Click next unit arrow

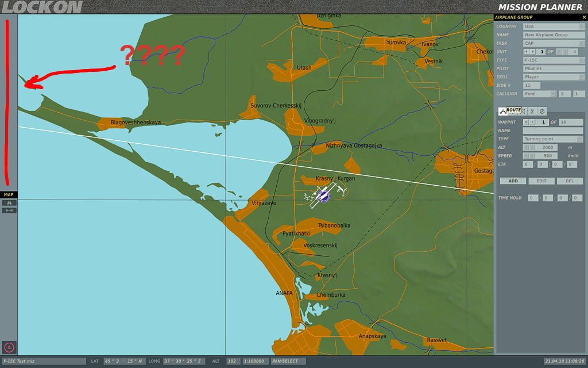[532, 51]
